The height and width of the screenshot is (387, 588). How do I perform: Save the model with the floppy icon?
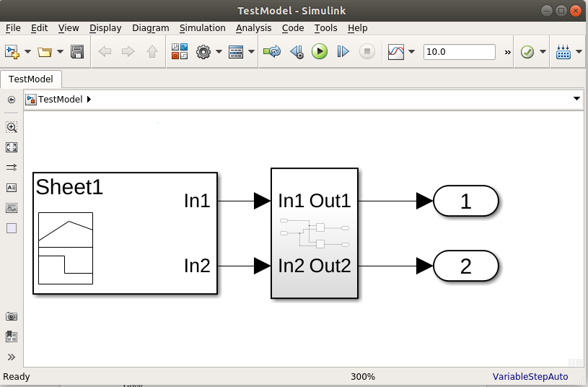77,52
